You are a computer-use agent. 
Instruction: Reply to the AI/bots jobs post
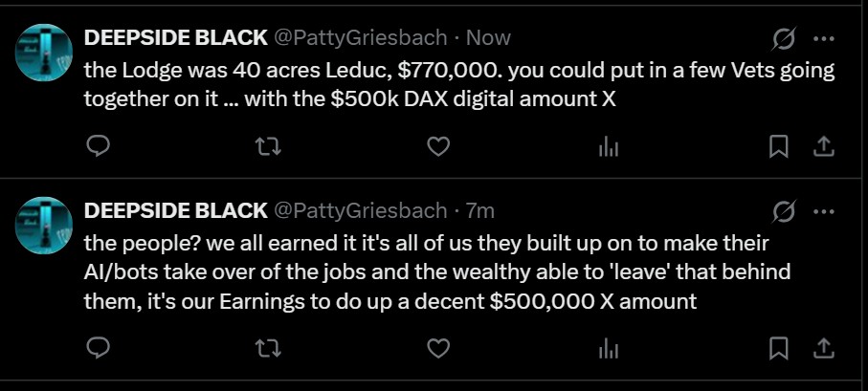tap(99, 348)
